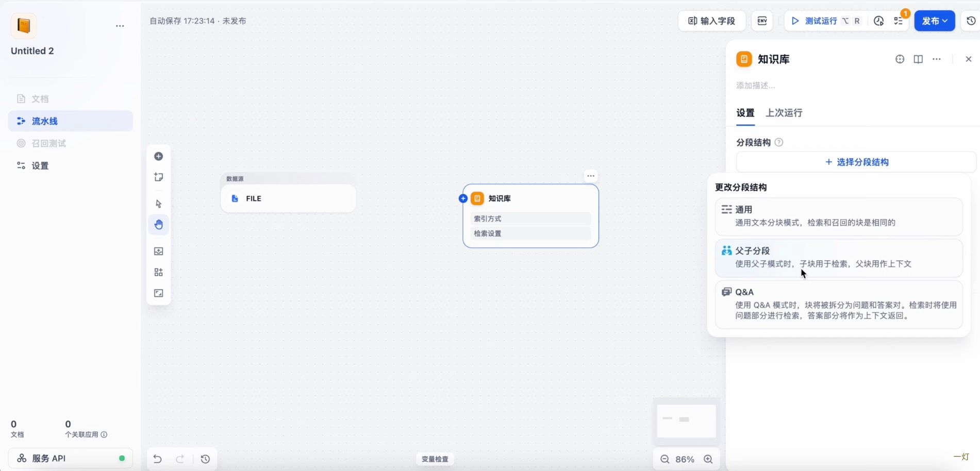Open the 选择分段结构 selector
Screen dimensions: 980x471
tap(856, 162)
